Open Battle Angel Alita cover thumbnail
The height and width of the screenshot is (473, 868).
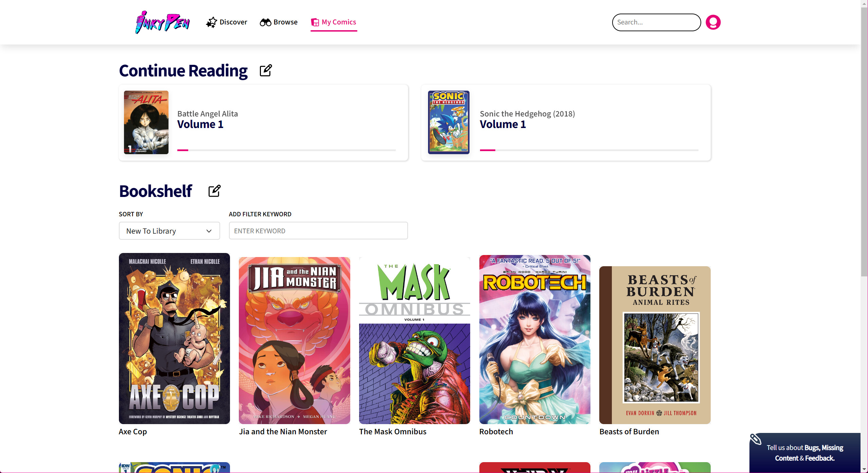pos(146,122)
